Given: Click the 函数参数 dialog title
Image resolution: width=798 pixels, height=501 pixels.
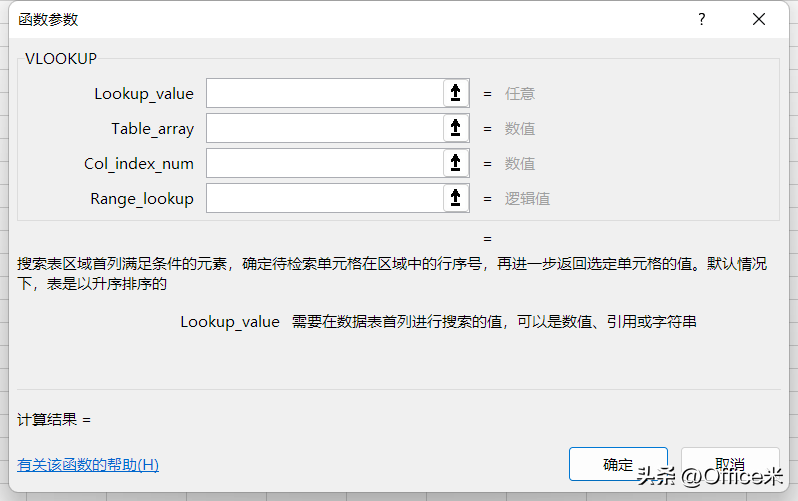Looking at the screenshot, I should [x=48, y=20].
